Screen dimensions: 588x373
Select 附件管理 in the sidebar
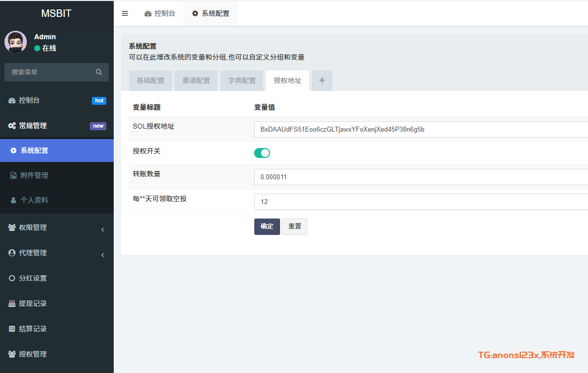(x=34, y=175)
